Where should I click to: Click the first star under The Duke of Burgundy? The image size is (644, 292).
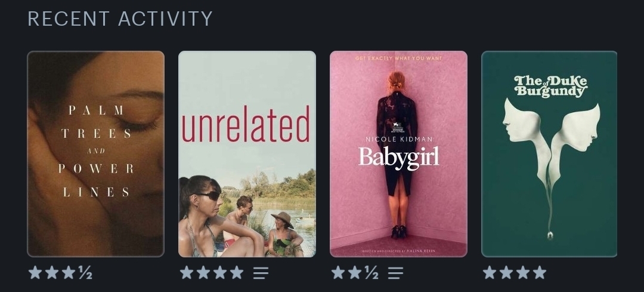[489, 272]
